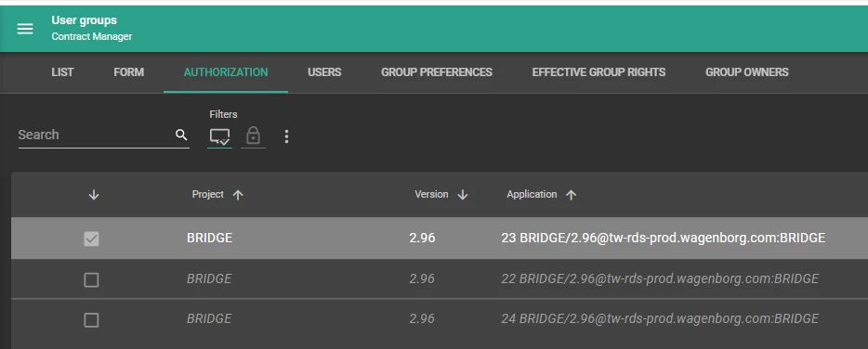
Task: Check the box for application 22 BRIDGE
Action: [x=91, y=280]
